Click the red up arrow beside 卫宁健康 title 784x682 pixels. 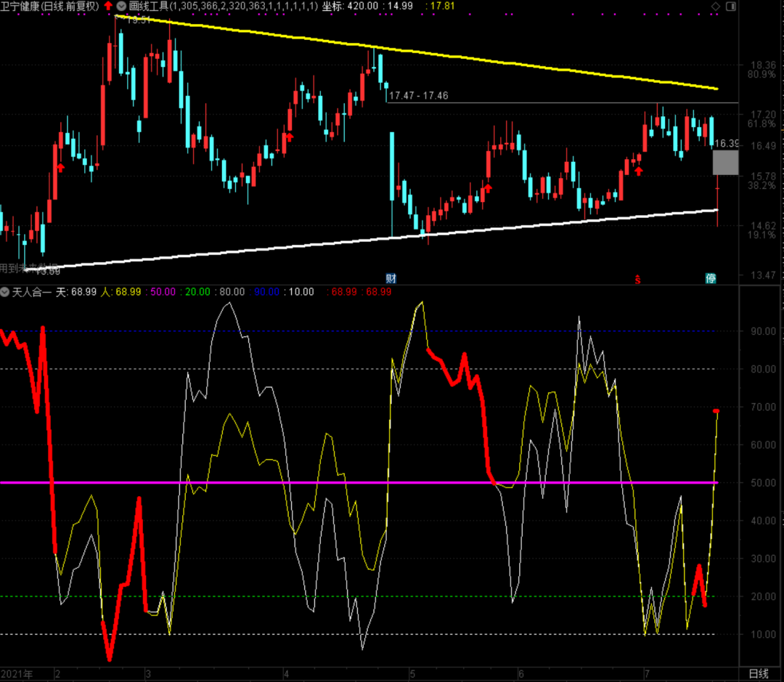pyautogui.click(x=108, y=6)
